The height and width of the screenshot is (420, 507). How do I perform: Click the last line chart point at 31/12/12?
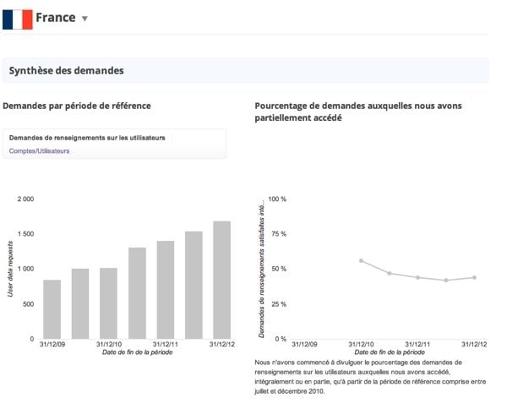pyautogui.click(x=474, y=277)
